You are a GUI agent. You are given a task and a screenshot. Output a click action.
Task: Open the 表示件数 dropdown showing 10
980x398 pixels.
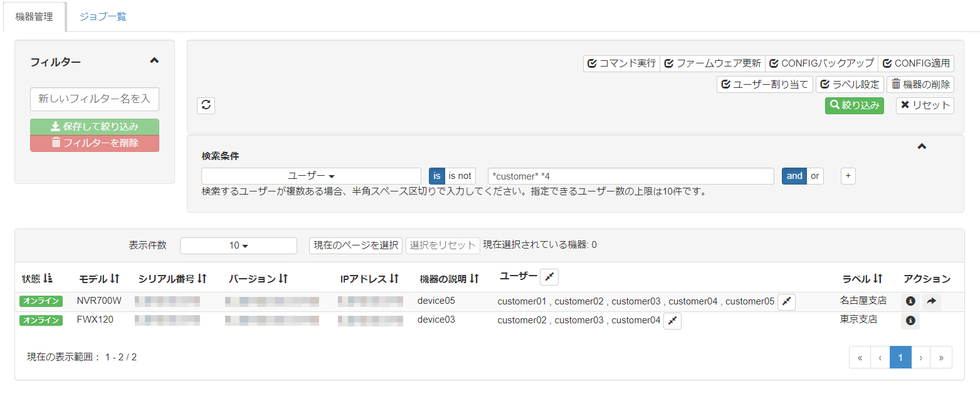pyautogui.click(x=238, y=245)
